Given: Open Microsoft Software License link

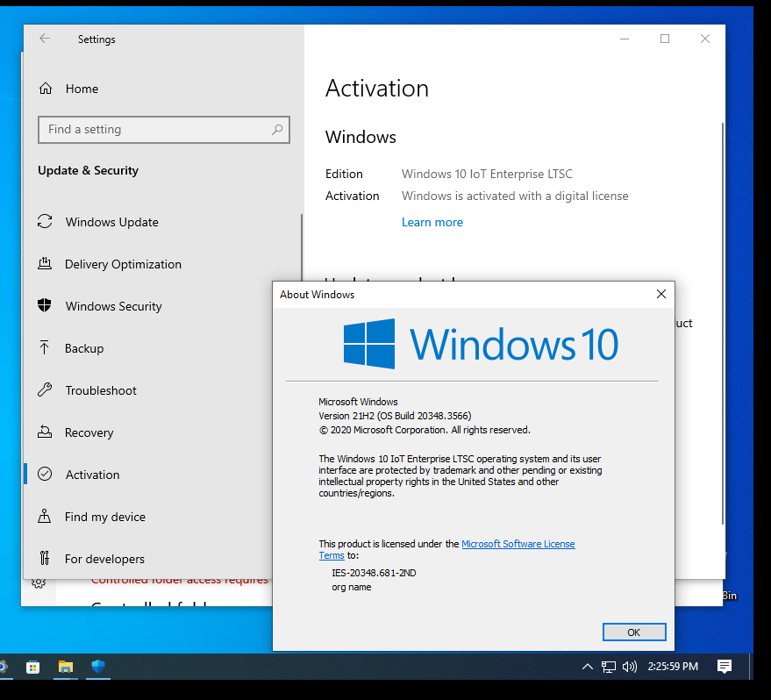Looking at the screenshot, I should tap(518, 544).
